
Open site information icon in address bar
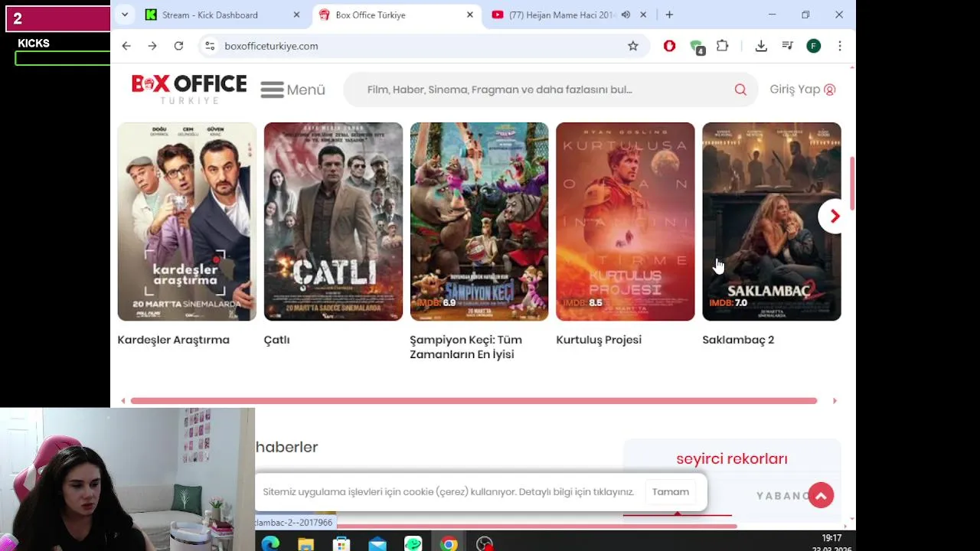(x=210, y=46)
